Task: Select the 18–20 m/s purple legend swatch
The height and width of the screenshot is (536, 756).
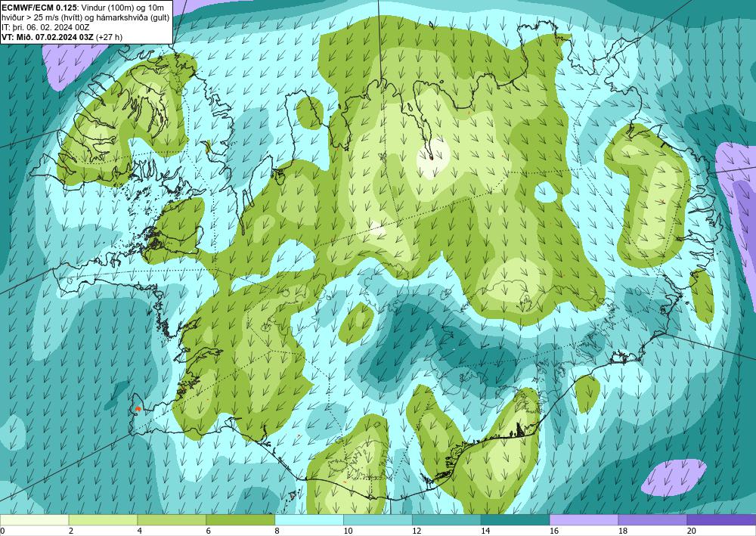Action: click(x=653, y=520)
